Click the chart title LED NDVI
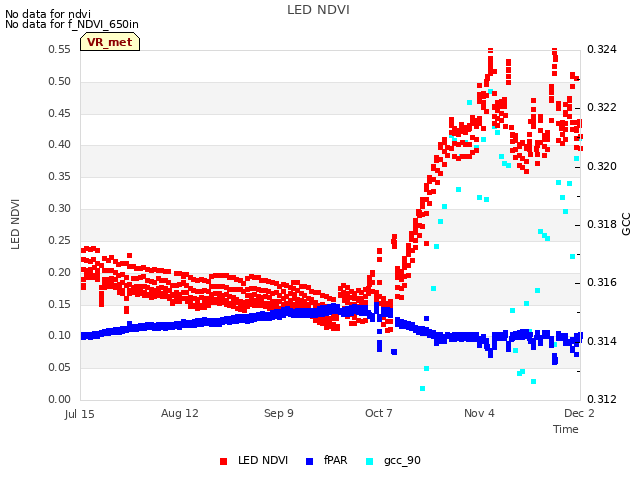This screenshot has height=480, width=640. [318, 10]
